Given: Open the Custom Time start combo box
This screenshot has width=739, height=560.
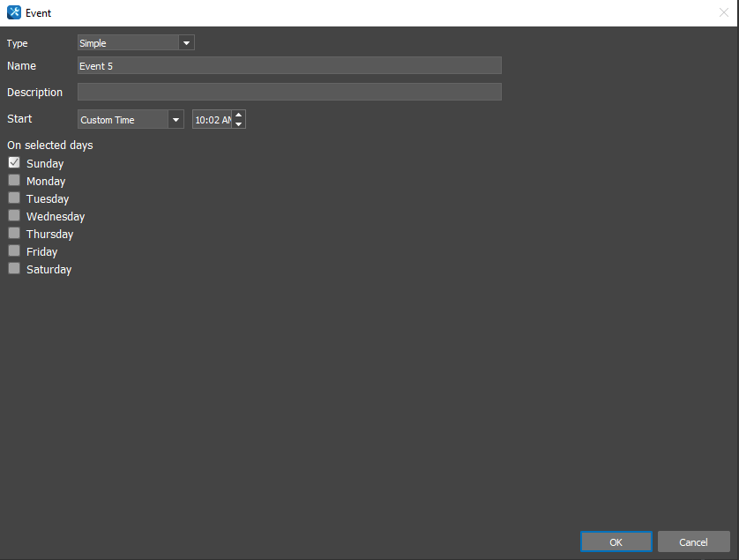Looking at the screenshot, I should (x=123, y=120).
